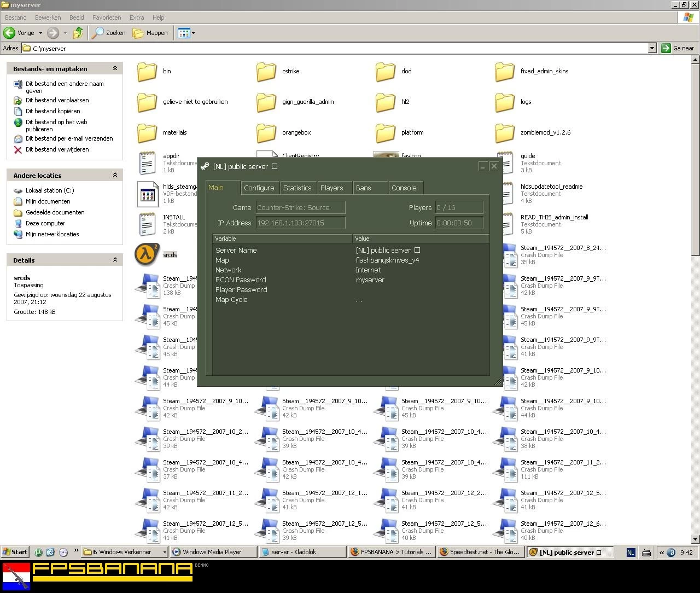Viewport: 700px width, 593px height.
Task: Select the appdir text document icon
Action: coord(147,163)
